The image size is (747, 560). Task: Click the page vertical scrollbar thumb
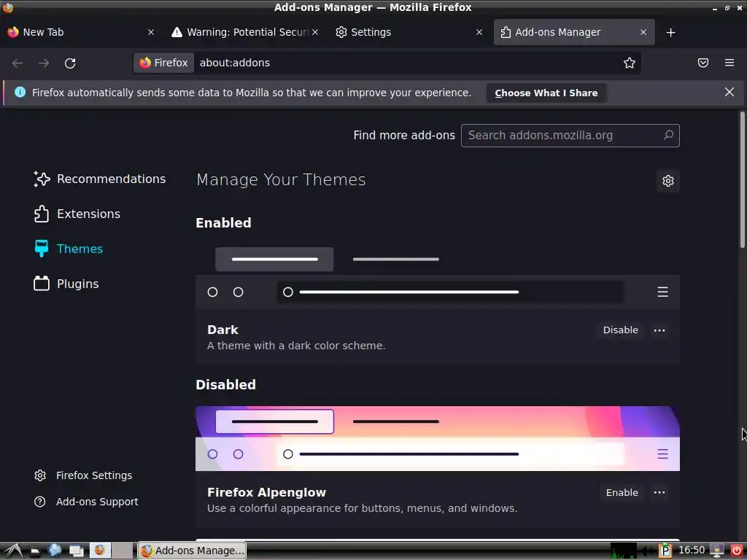point(742,179)
